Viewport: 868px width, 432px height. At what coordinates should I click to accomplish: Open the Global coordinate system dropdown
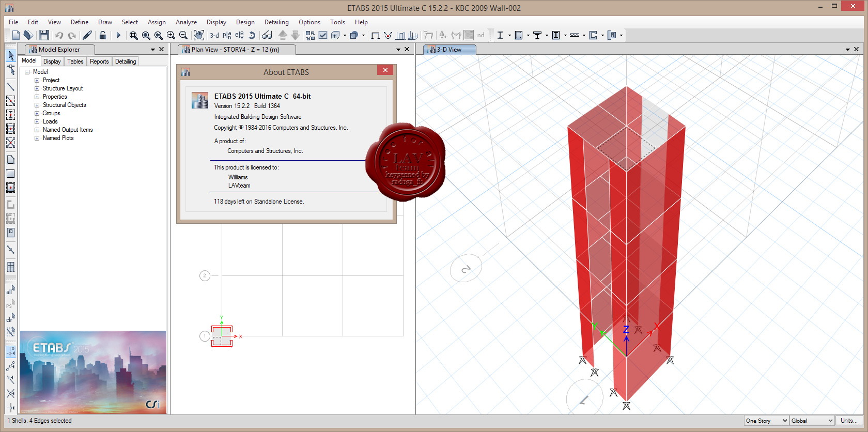(812, 421)
